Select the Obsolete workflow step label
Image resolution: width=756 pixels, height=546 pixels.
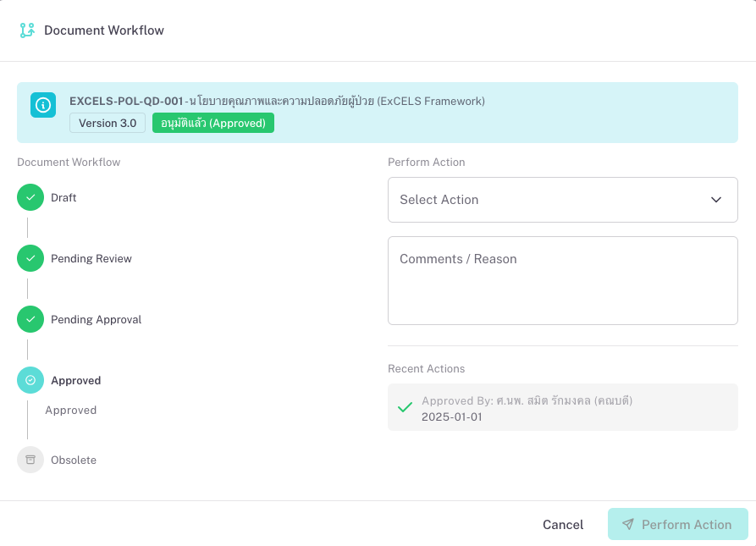tap(74, 460)
